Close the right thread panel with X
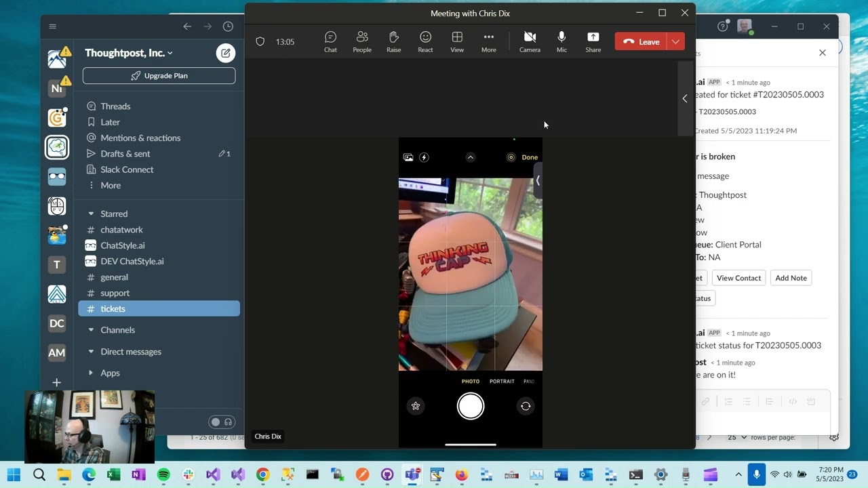 823,53
